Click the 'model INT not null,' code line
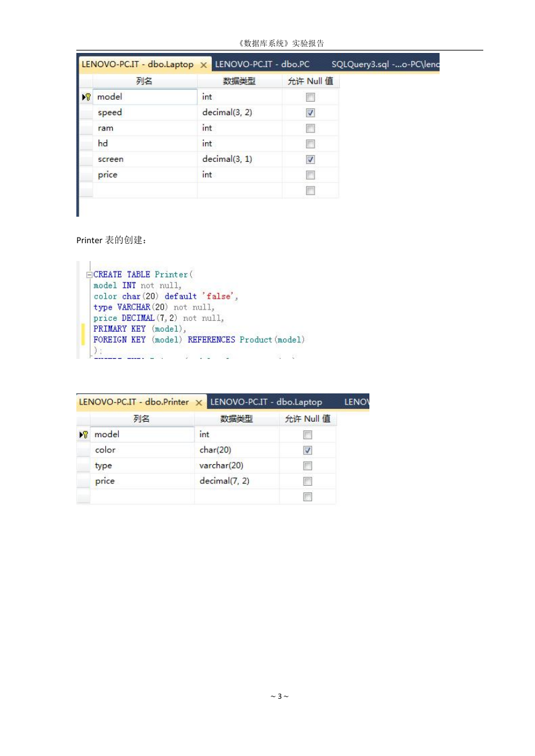This screenshot has height=756, width=535. point(137,286)
